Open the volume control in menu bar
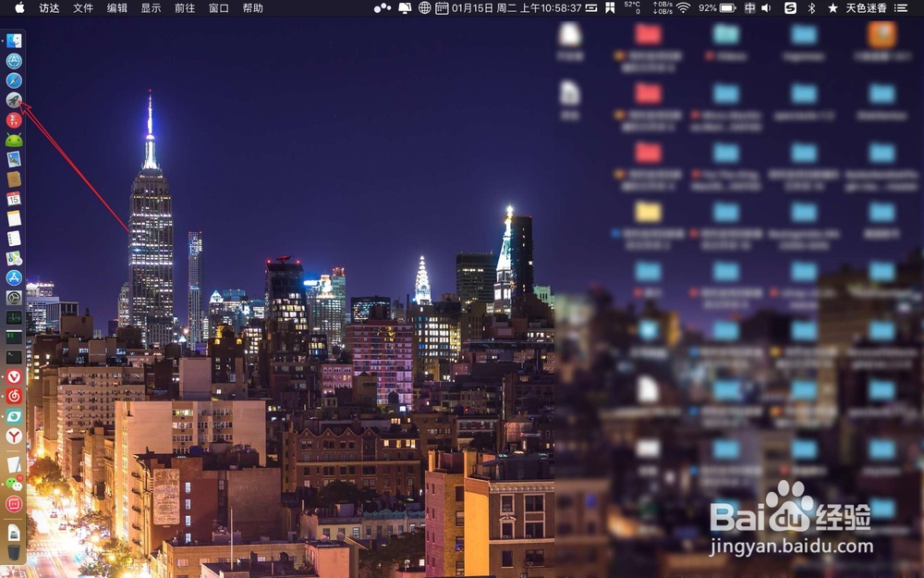Viewport: 924px width, 578px height. (767, 7)
